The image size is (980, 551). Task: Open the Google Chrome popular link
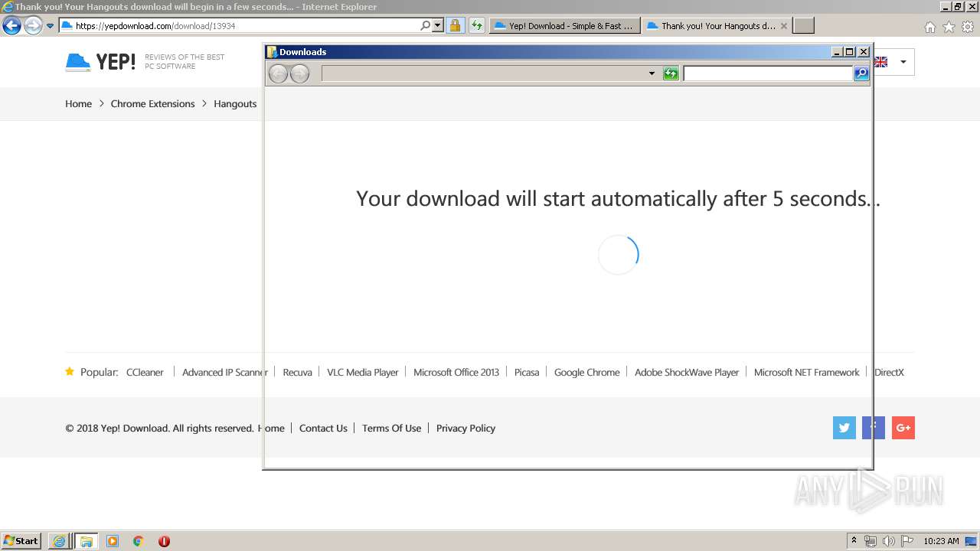(x=586, y=372)
